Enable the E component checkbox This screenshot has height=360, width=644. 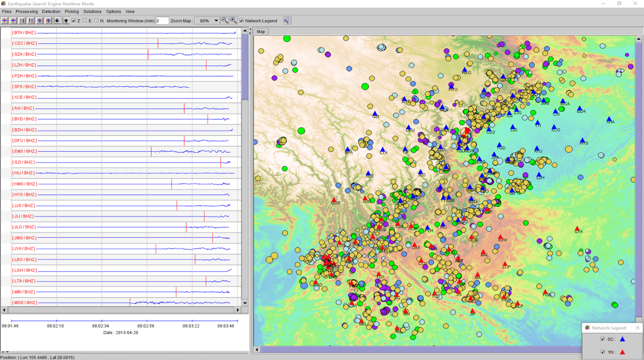tap(85, 21)
